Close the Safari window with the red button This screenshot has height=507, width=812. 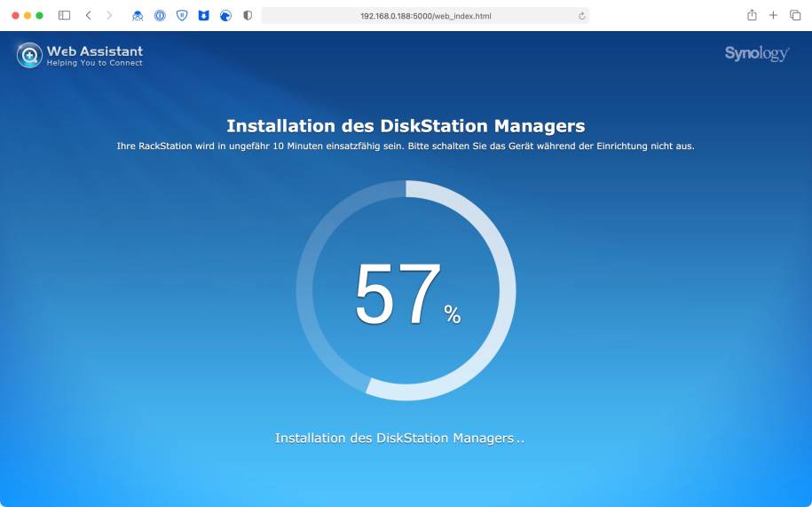click(x=16, y=15)
